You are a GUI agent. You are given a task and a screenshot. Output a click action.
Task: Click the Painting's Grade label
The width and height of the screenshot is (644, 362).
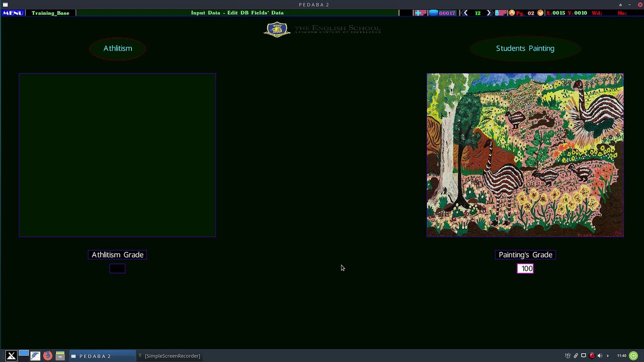(x=525, y=255)
